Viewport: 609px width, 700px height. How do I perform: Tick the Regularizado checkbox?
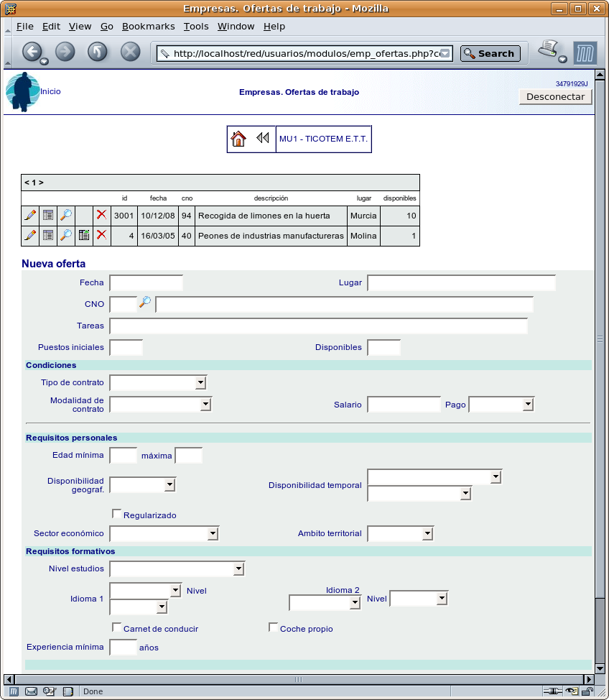click(x=116, y=514)
